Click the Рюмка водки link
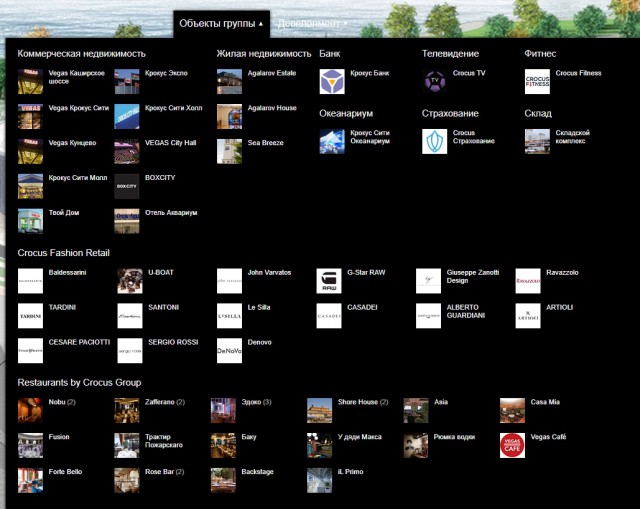This screenshot has height=509, width=640. pyautogui.click(x=454, y=437)
